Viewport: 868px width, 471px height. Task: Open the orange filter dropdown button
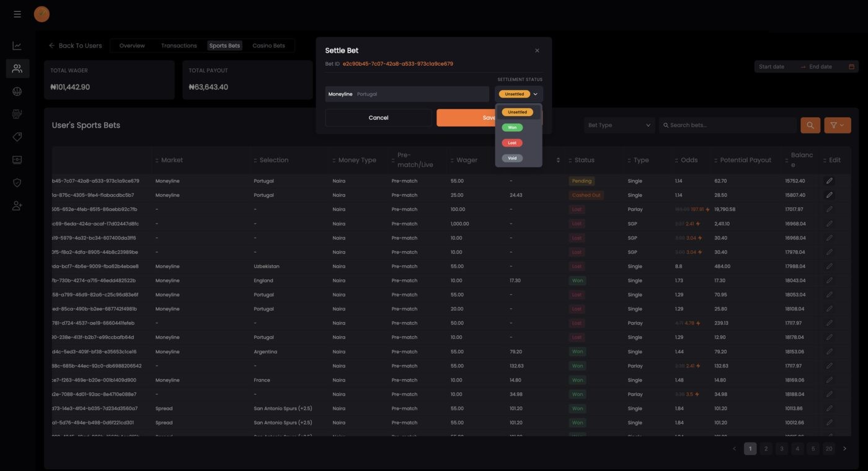point(838,125)
